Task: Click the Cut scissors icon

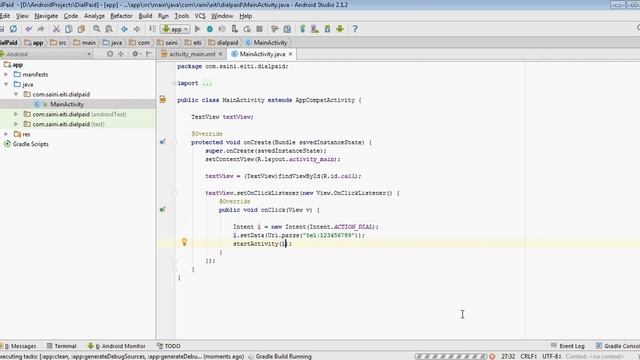Action: [56, 29]
